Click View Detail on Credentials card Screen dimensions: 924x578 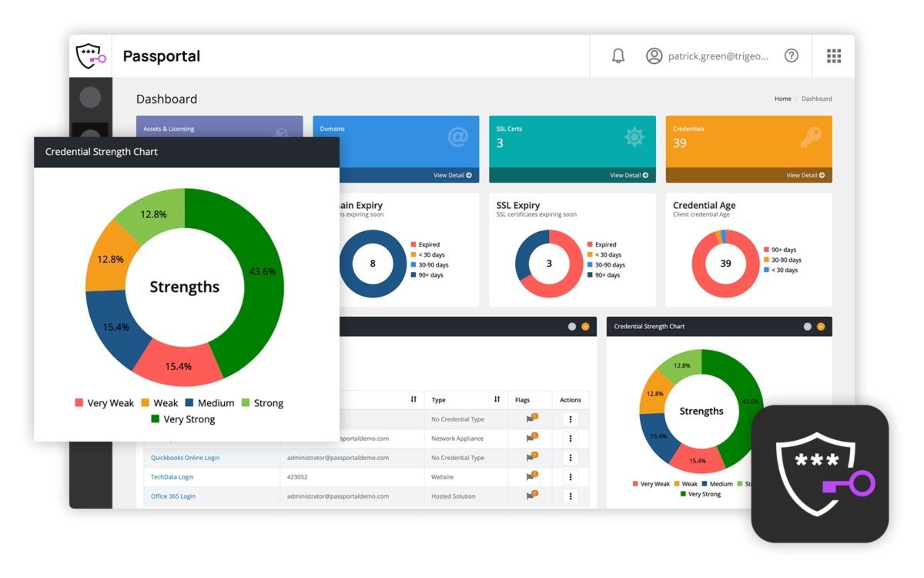coord(805,175)
